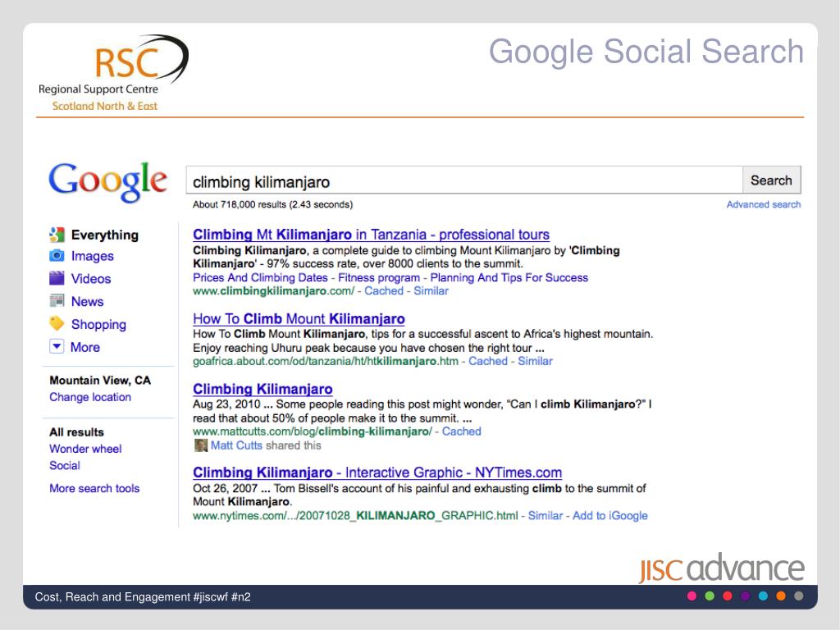The image size is (840, 630).
Task: Select Wonder wheel view
Action: point(85,449)
